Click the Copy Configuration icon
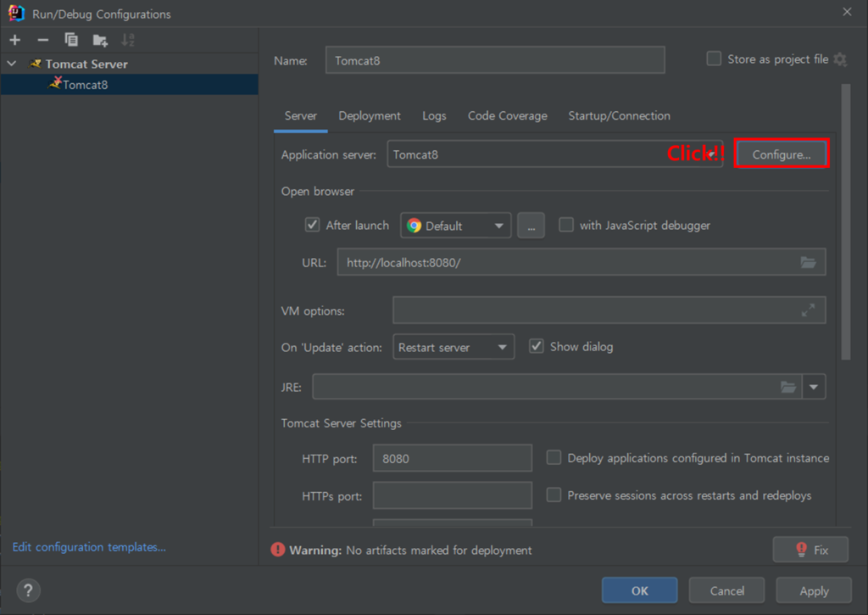This screenshot has height=615, width=868. coord(71,40)
